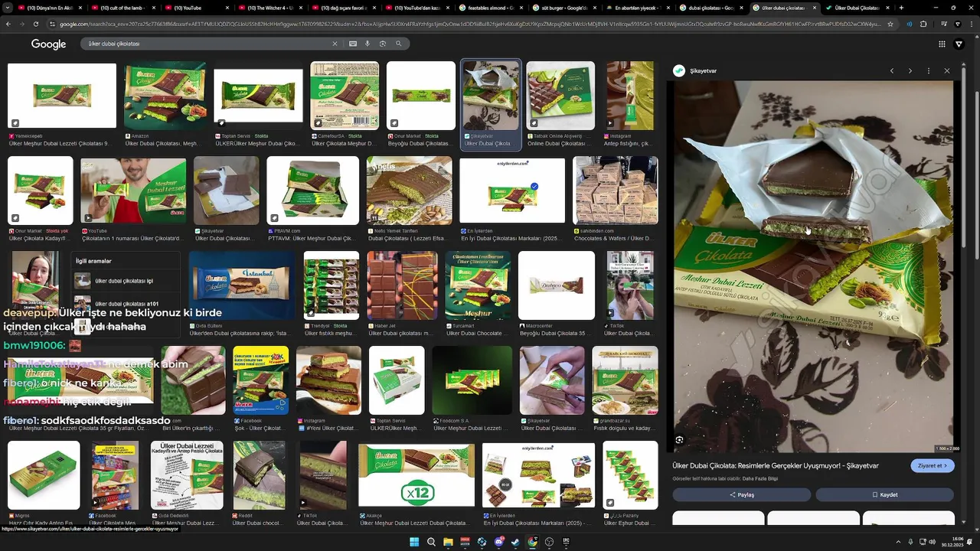Open Discord from taskbar

[498, 542]
